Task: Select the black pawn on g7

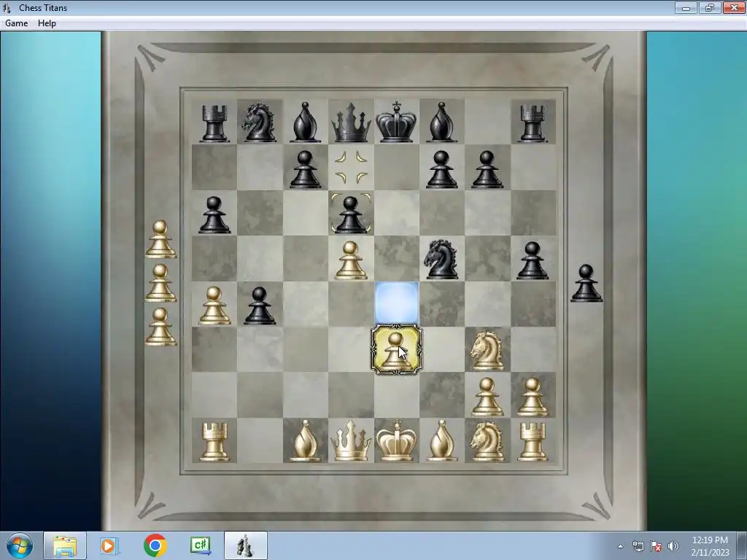Action: 487,169
